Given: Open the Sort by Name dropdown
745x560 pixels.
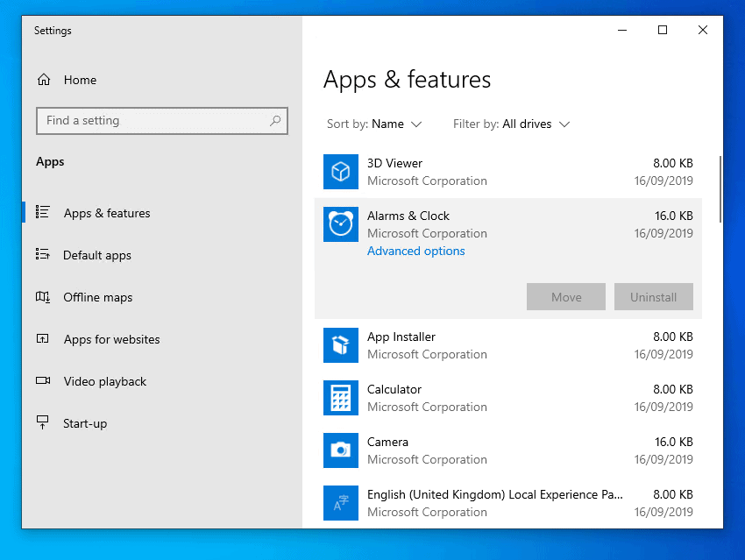Looking at the screenshot, I should [396, 124].
